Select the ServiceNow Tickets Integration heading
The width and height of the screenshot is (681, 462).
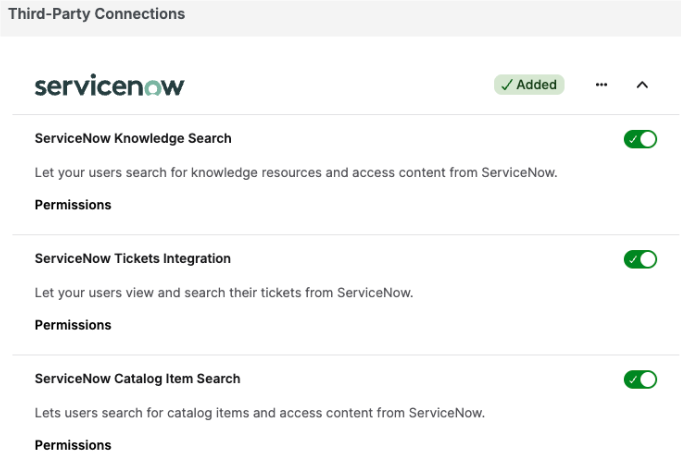(132, 259)
